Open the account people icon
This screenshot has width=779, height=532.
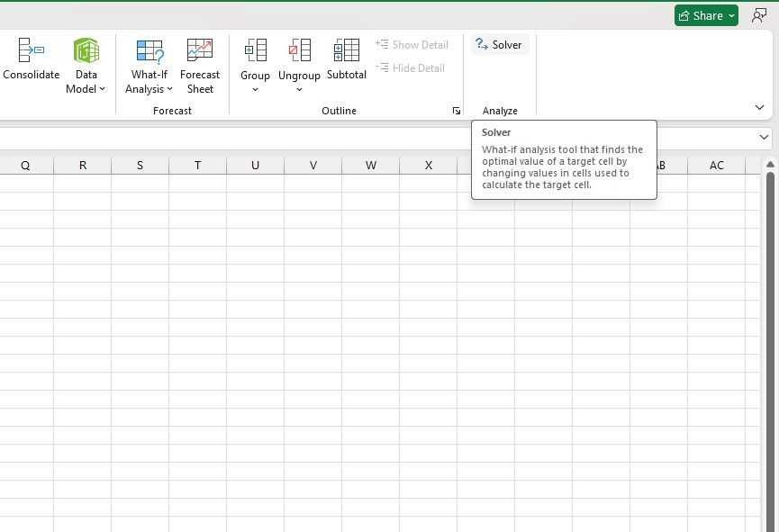(x=759, y=14)
